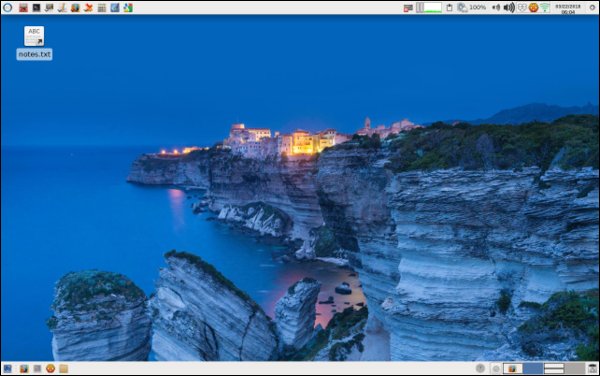The height and width of the screenshot is (376, 600).
Task: Click the clipboard manager tray icon
Action: (x=450, y=7)
